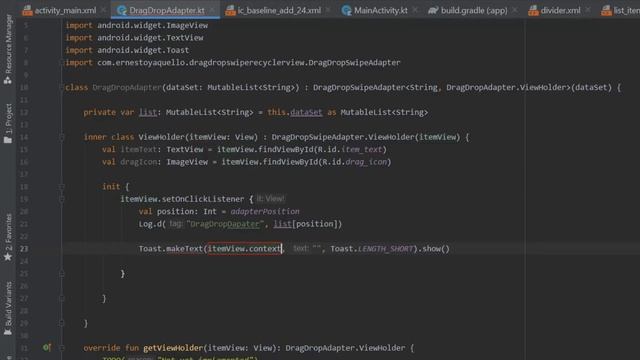The image size is (640, 360).
Task: Click the DragDropSwipeAdapter import line
Action: click(x=233, y=62)
